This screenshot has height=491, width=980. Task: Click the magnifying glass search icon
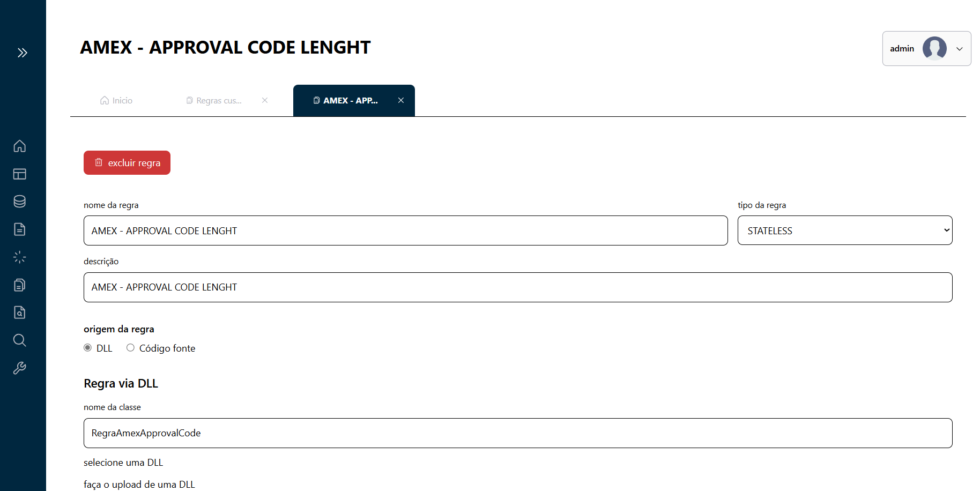tap(20, 340)
